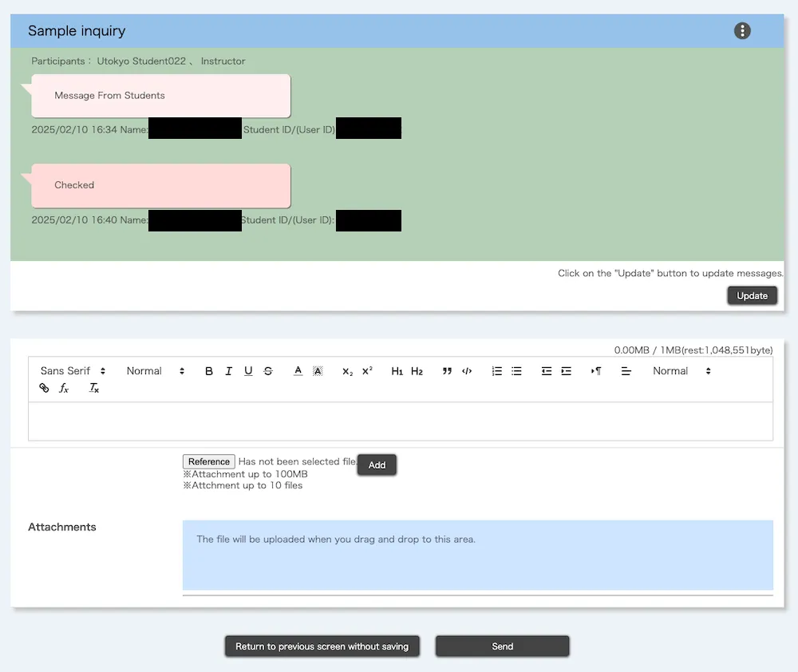Insert a code block
The width and height of the screenshot is (798, 672).
[467, 371]
